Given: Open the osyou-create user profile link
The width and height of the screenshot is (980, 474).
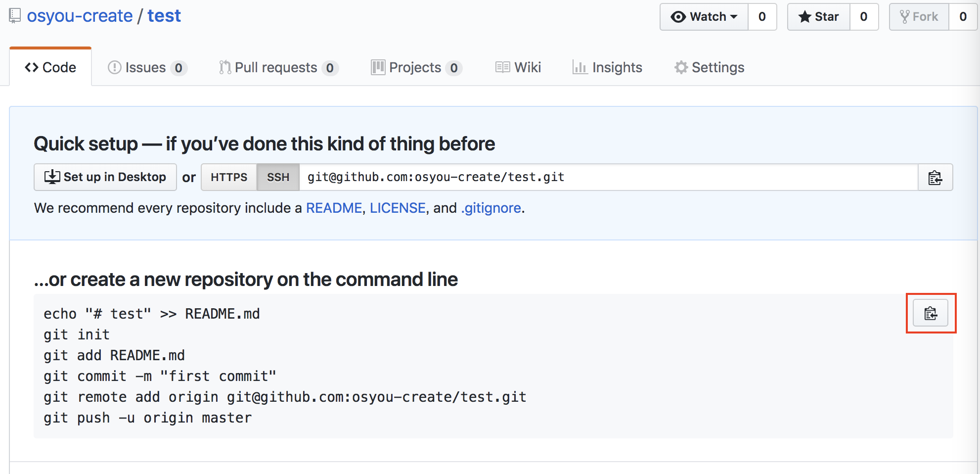Looking at the screenshot, I should pyautogui.click(x=80, y=16).
